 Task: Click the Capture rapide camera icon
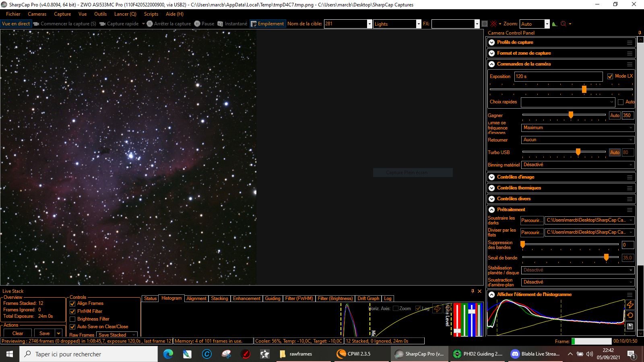(103, 24)
